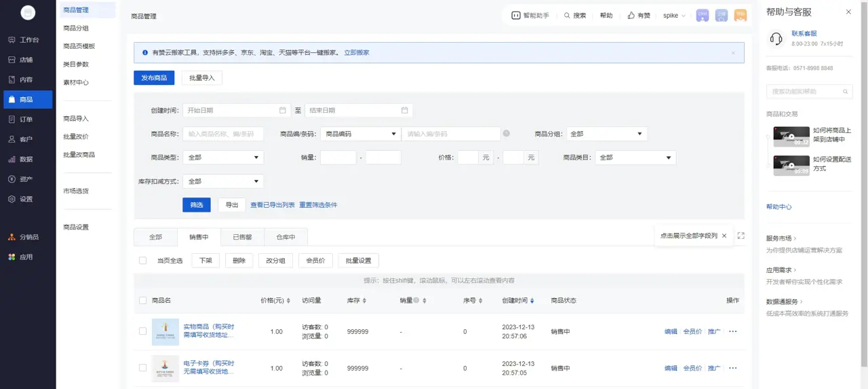
Task: Click the 数据 data chart icon
Action: [x=12, y=160]
